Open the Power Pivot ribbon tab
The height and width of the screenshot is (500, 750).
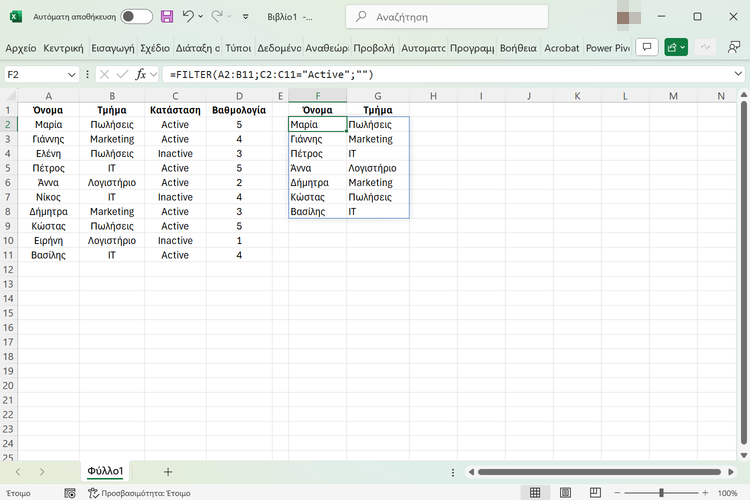[x=607, y=48]
